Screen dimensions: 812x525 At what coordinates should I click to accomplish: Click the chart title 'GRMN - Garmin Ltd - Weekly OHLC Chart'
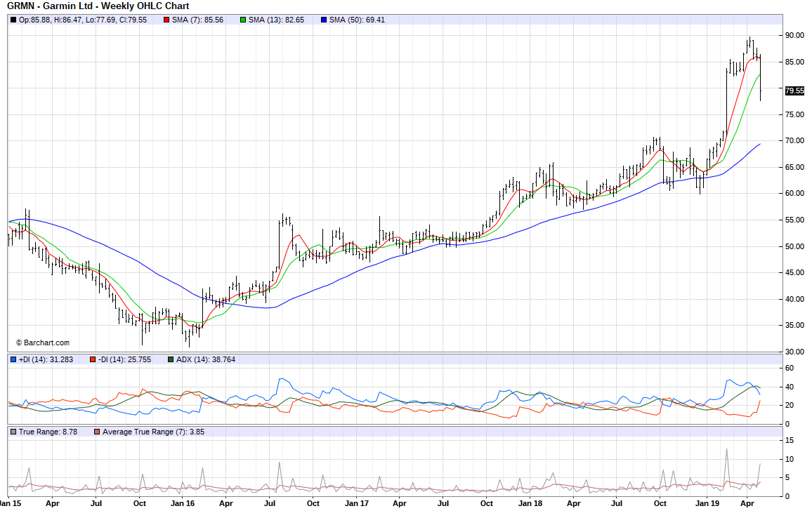98,6
